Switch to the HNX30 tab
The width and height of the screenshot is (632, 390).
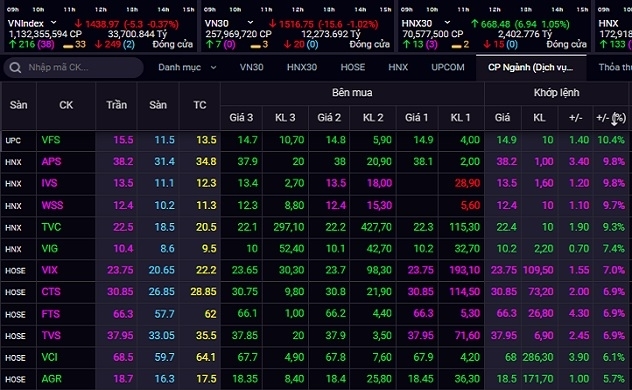tap(302, 67)
